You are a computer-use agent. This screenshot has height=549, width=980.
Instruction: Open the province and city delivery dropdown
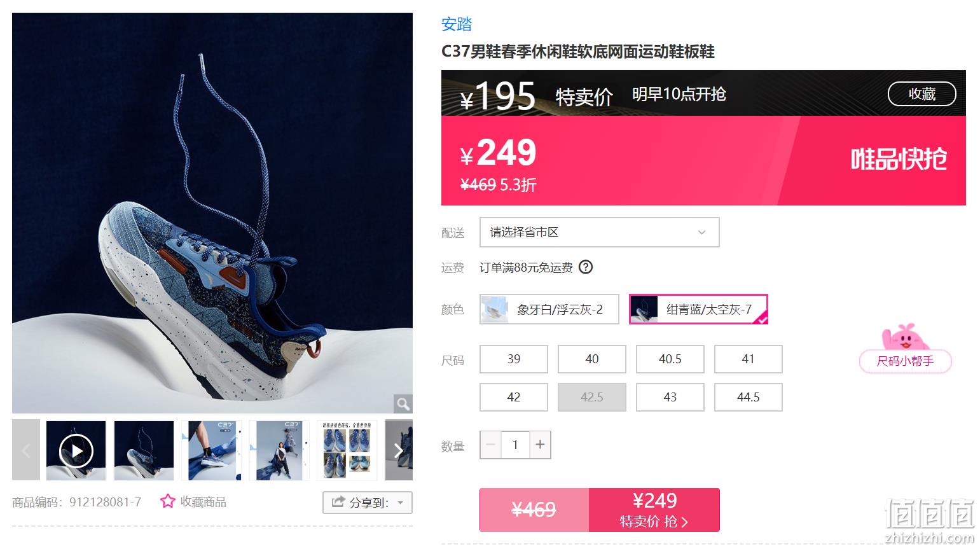coord(600,232)
